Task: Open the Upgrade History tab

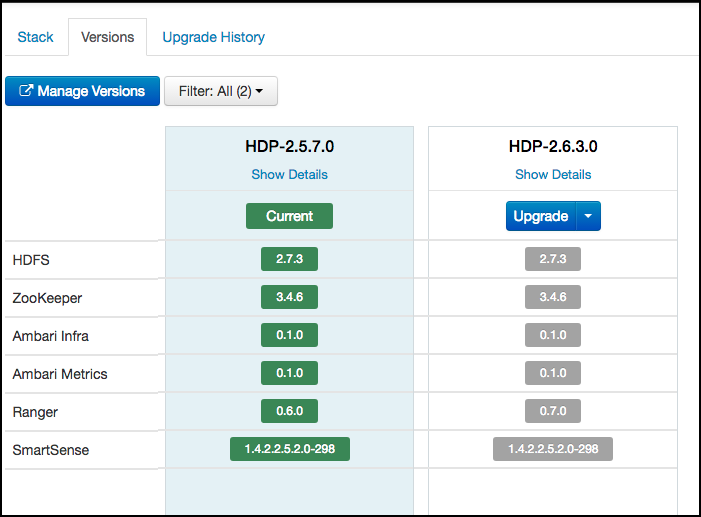Action: 213,37
